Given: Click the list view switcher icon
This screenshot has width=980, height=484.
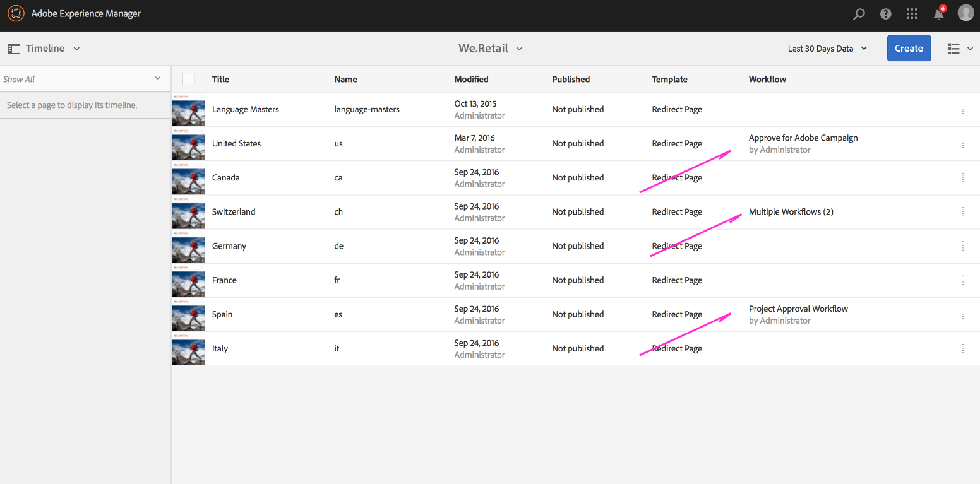Looking at the screenshot, I should point(954,49).
